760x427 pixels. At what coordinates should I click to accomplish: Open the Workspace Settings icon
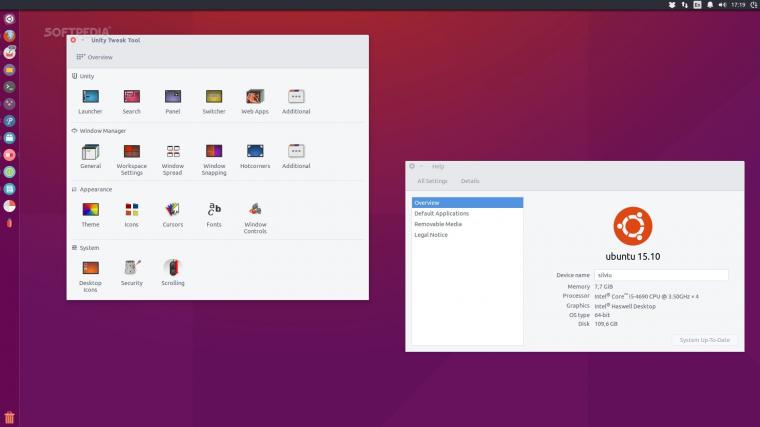click(x=131, y=160)
